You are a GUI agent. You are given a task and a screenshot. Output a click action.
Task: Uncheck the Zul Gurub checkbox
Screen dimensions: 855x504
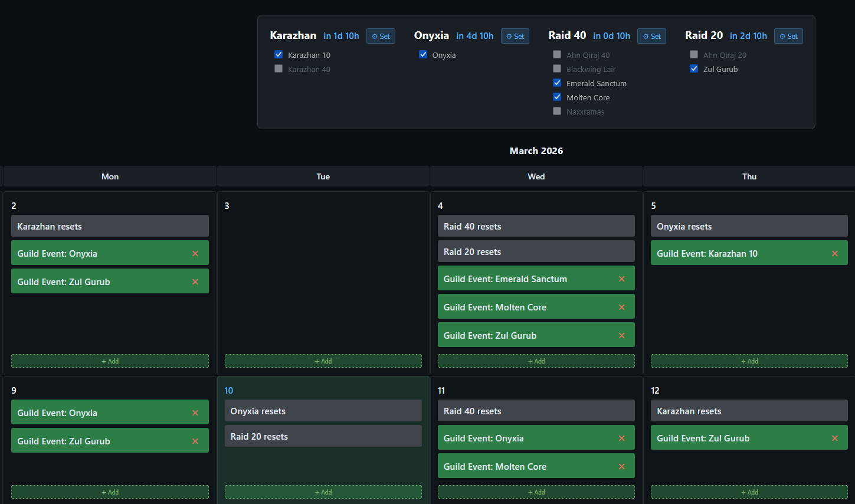[694, 68]
